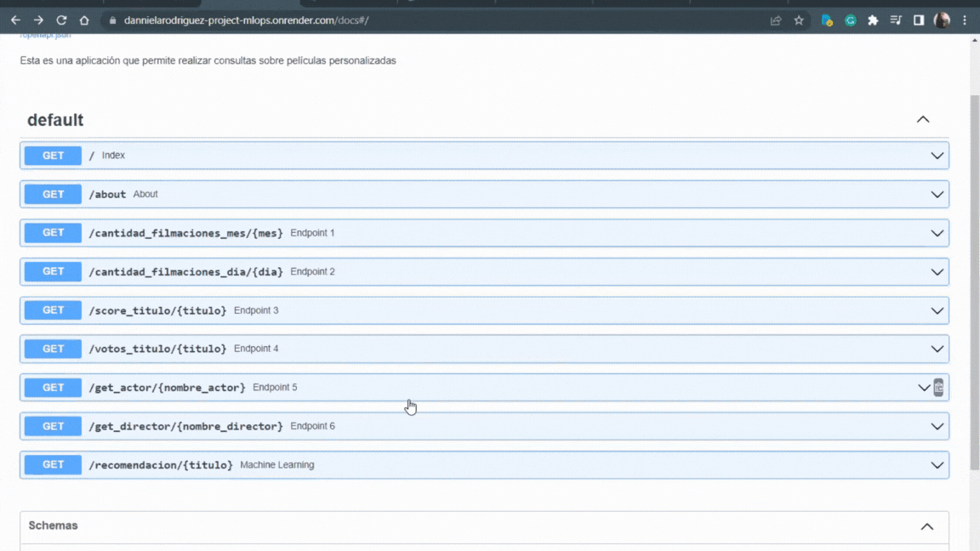Open /score_titulo/{titulo} path

click(157, 310)
